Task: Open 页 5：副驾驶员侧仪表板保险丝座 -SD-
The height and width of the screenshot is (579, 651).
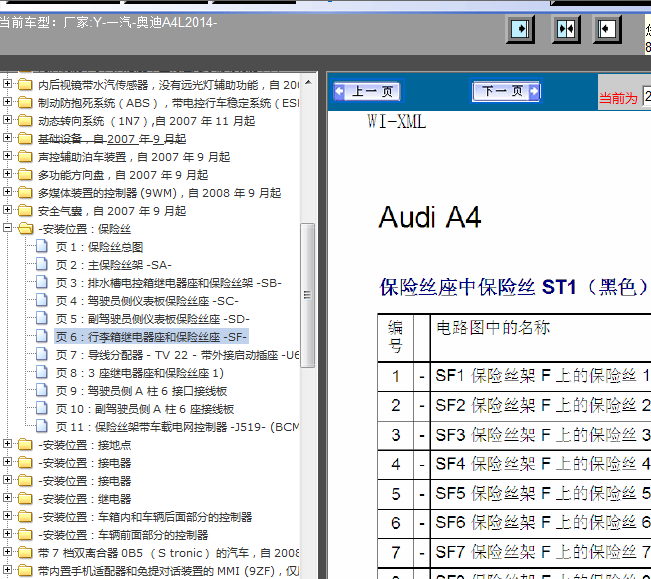Action: 152,319
